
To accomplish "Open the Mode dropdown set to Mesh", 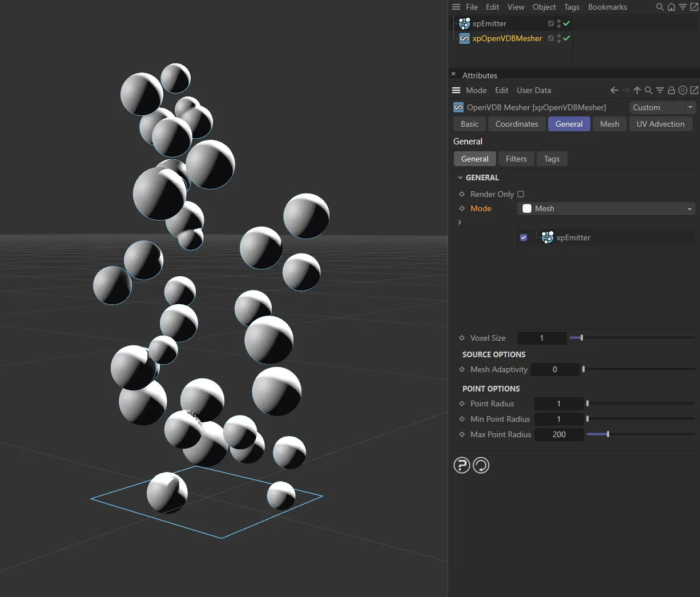I will 605,208.
